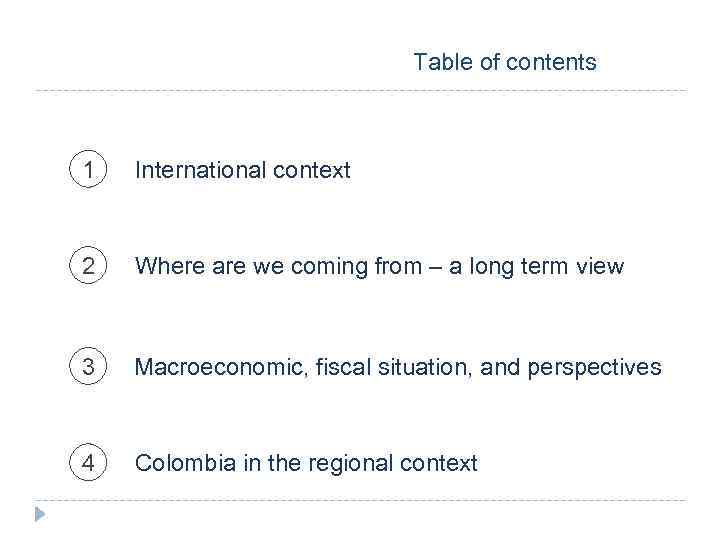Screen dimensions: 720x540
Task: Open the Where are we coming from entry
Action: click(x=379, y=267)
